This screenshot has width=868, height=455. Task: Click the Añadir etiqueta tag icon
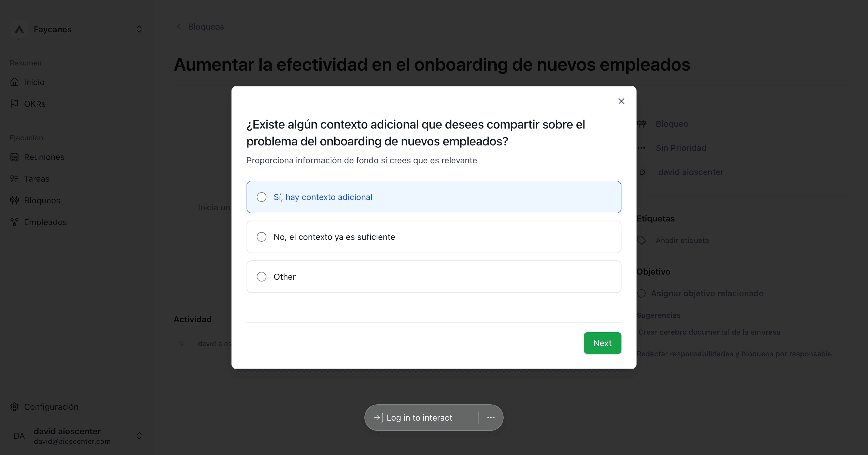click(x=641, y=240)
